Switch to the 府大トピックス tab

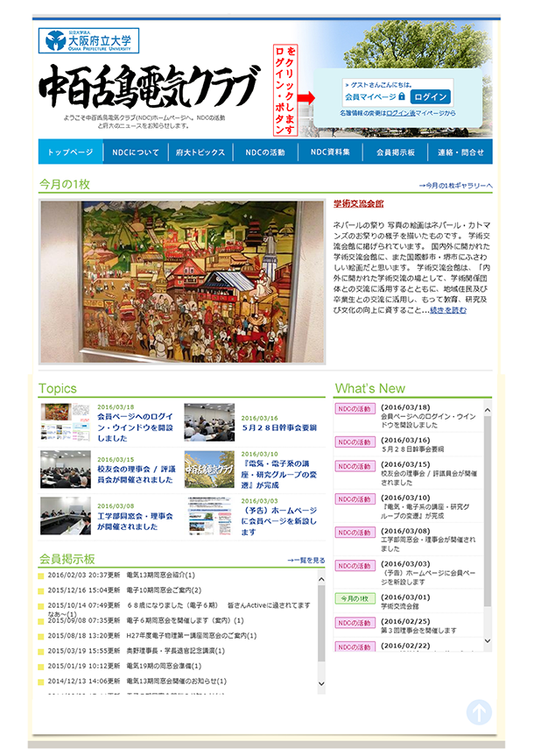coord(200,152)
